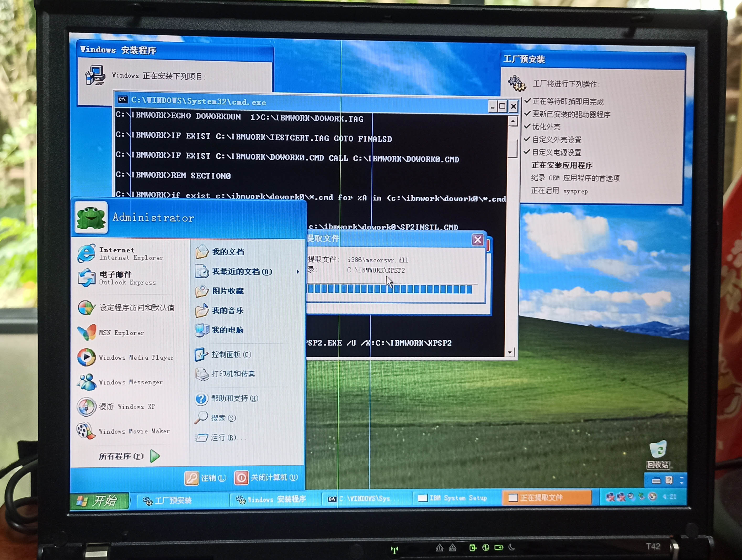Viewport: 742px width, 560px height.
Task: Close the Extracting Files (提取文件) dialog
Action: coord(478,239)
